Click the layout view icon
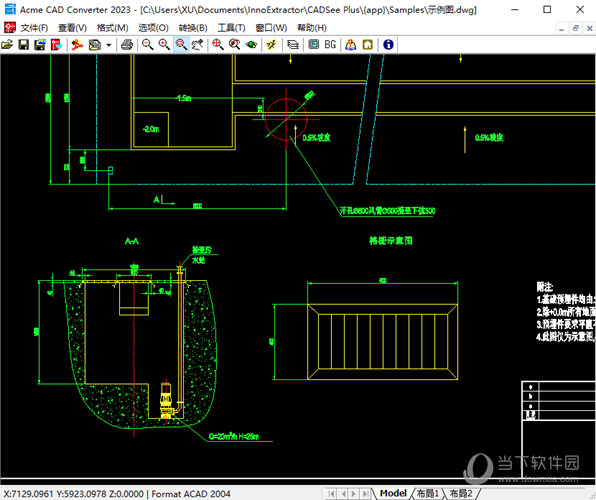Viewport: 596px width, 500px height. 314,45
